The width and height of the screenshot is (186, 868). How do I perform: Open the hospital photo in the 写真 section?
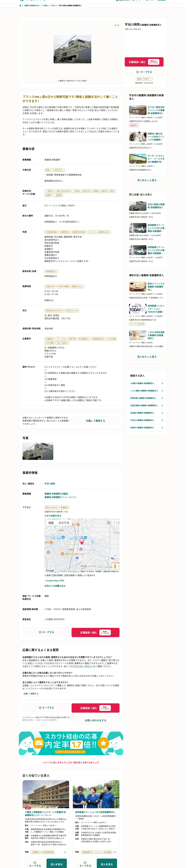(38, 451)
